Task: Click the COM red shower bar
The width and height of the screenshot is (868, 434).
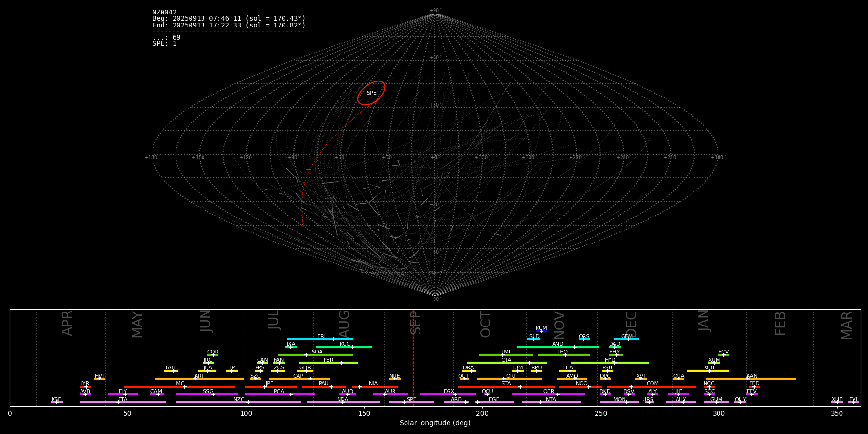Action: (651, 387)
